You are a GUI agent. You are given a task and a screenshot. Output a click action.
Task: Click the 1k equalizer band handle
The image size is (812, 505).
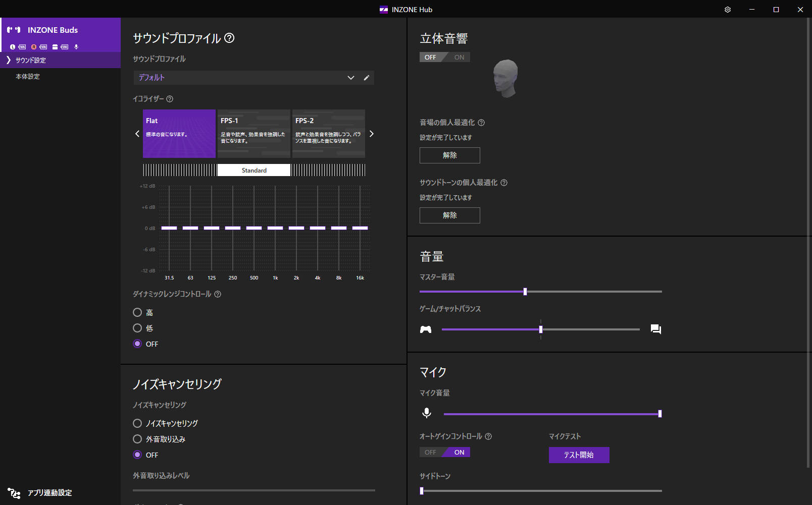(x=275, y=228)
